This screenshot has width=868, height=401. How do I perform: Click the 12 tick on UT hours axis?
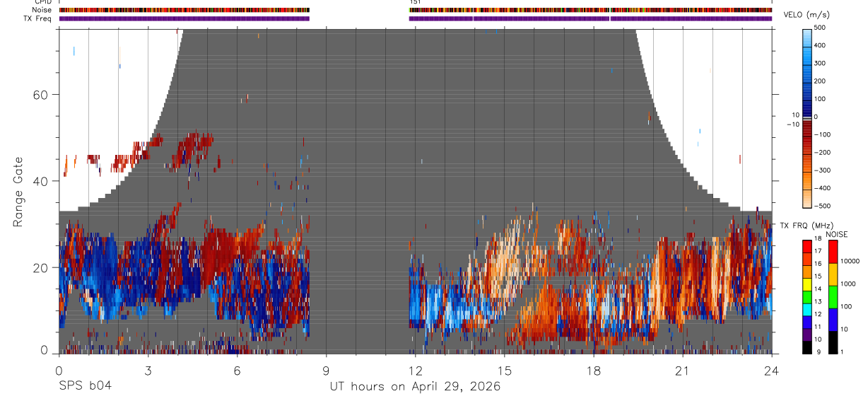pos(416,370)
